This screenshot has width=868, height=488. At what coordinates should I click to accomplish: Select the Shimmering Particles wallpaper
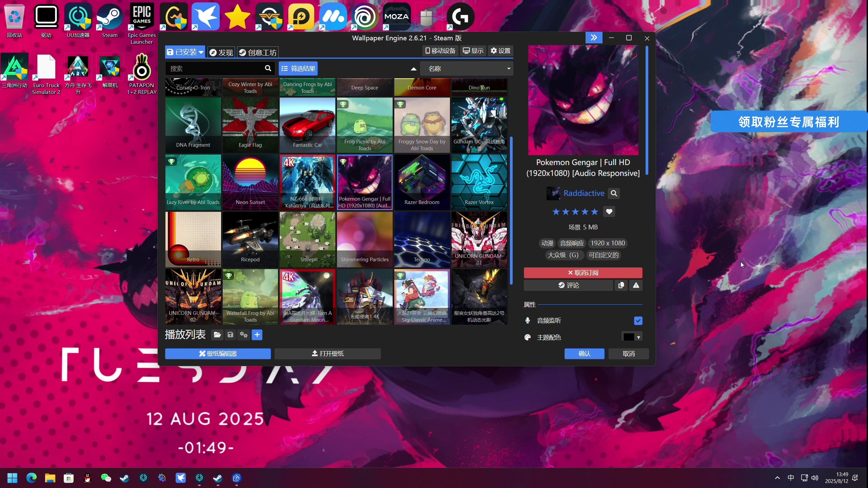[x=364, y=240]
